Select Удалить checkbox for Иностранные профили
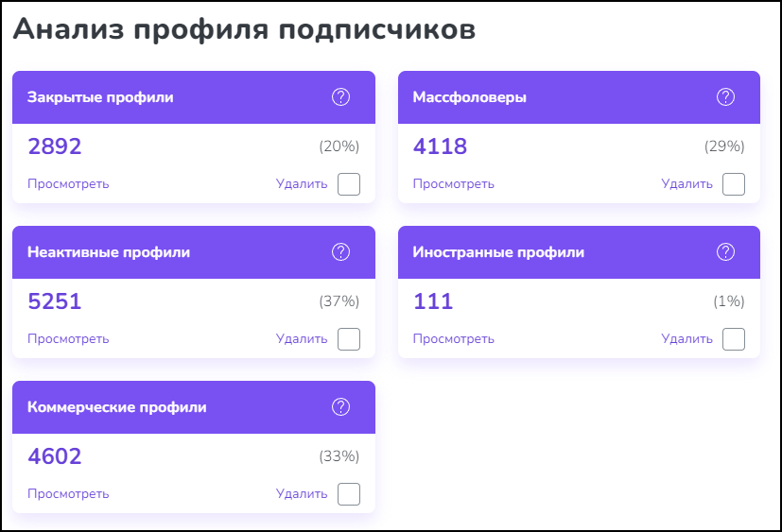782x532 pixels. click(x=734, y=339)
